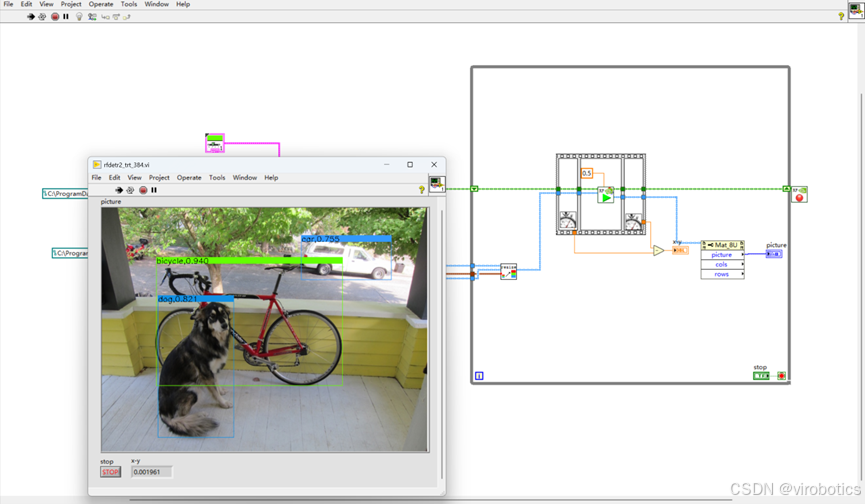Open View menu in rfdetr2_trt_384.vi window
The height and width of the screenshot is (504, 865).
(x=134, y=178)
